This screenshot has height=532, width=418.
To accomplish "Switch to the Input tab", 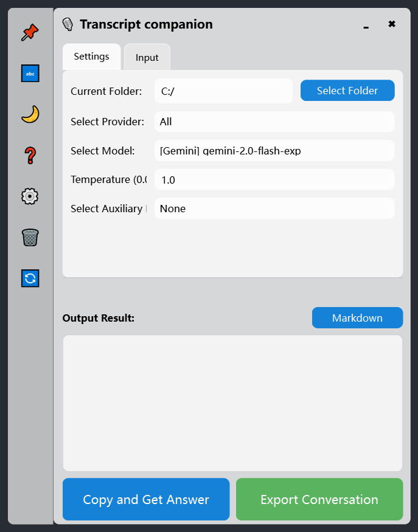I will pyautogui.click(x=147, y=57).
